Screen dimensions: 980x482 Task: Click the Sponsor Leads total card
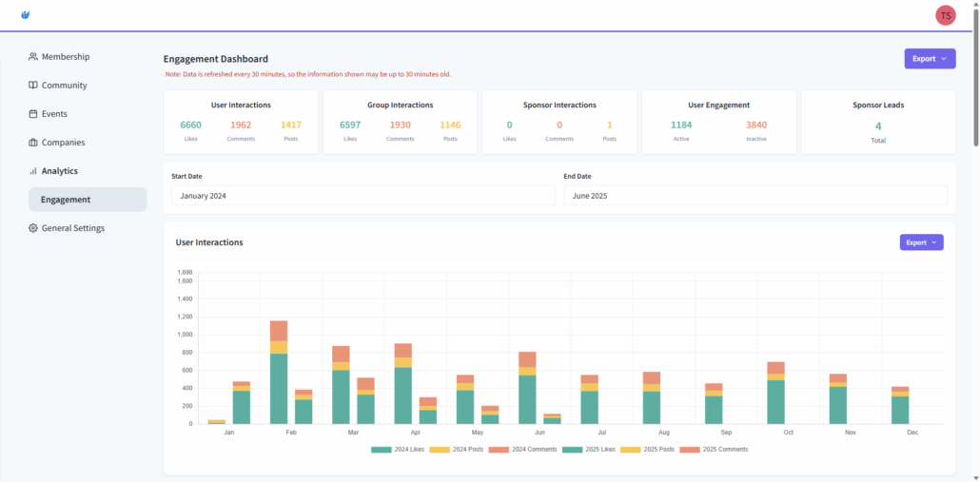click(x=877, y=122)
